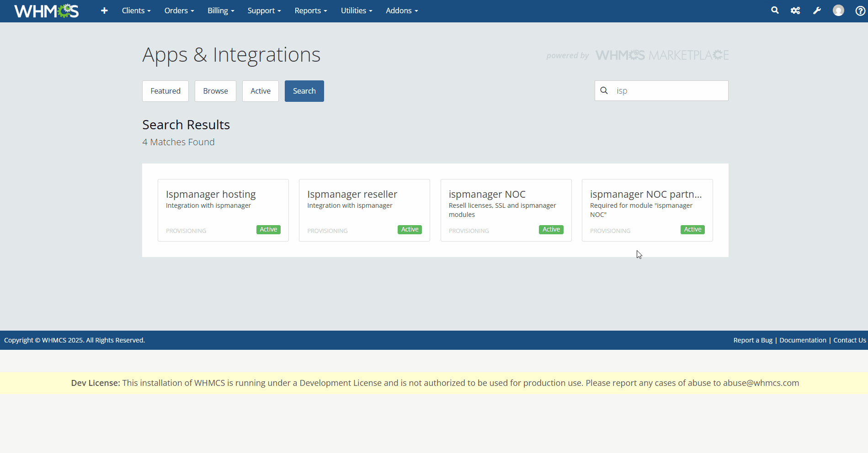Image resolution: width=868 pixels, height=453 pixels.
Task: Open the gears automation status icon
Action: pos(795,11)
